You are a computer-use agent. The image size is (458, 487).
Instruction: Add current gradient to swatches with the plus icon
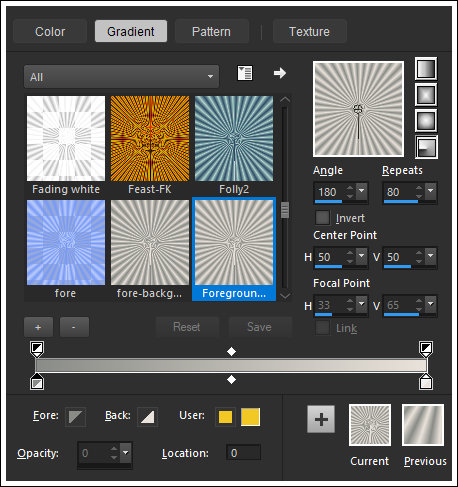(x=321, y=419)
